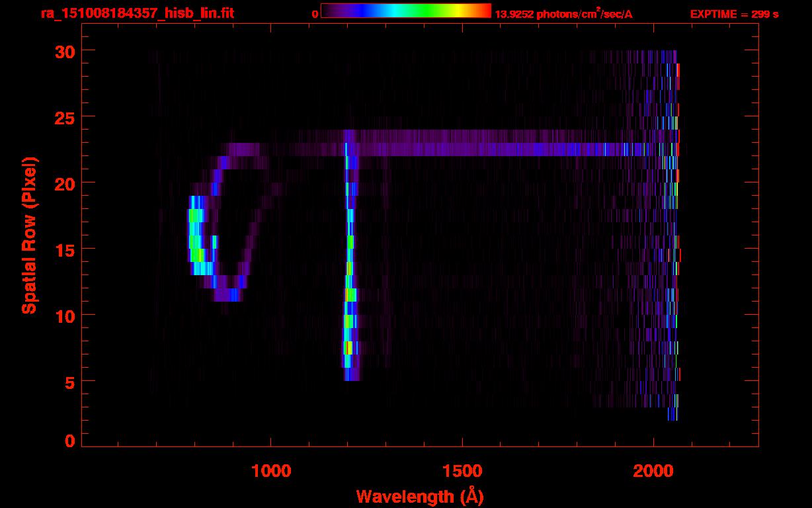Viewport: 812px width, 508px height.
Task: Click the 1500 wavelength tick label
Action: (x=462, y=470)
